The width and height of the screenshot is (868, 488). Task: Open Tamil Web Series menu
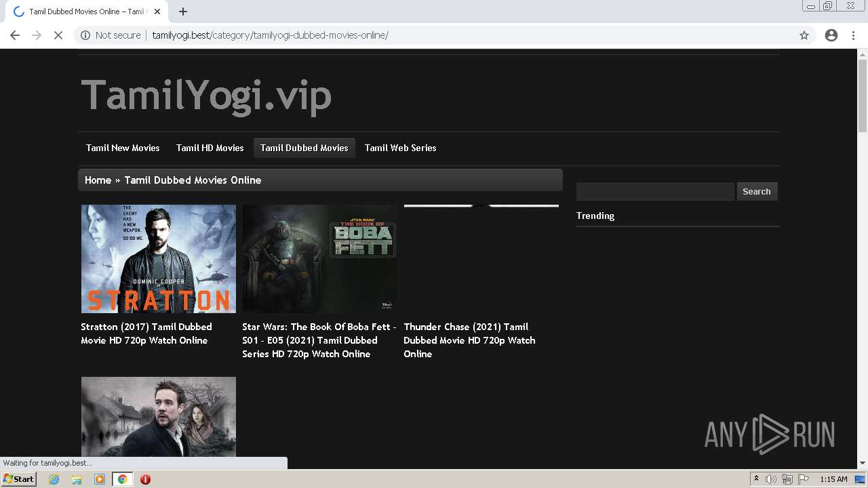[400, 148]
